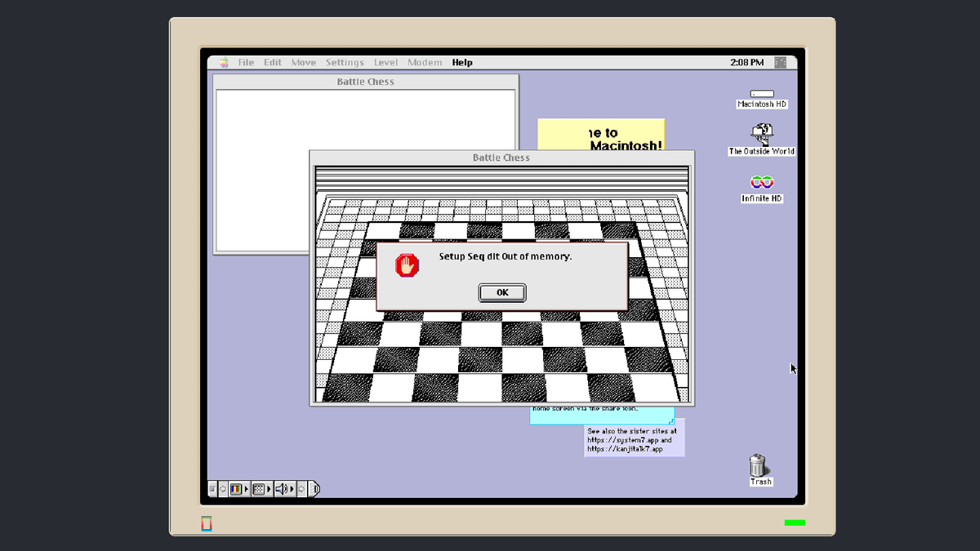Expand the color depth module popup arrow

tap(247, 488)
